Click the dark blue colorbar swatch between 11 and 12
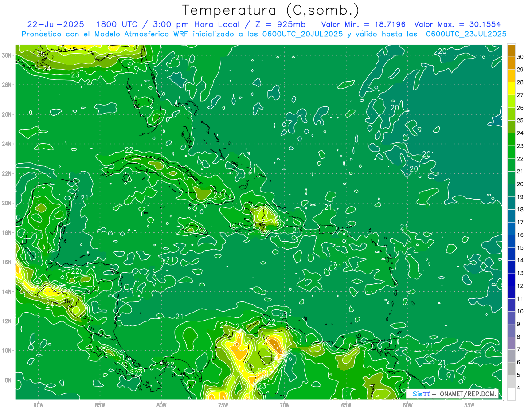532x411 pixels. [x=511, y=292]
